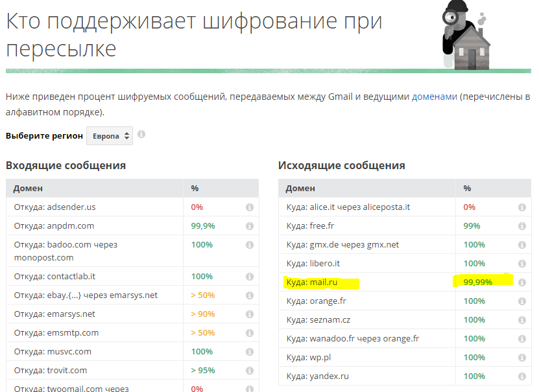Open info icon for mail.ru row
The width and height of the screenshot is (539, 392).
pyautogui.click(x=522, y=282)
